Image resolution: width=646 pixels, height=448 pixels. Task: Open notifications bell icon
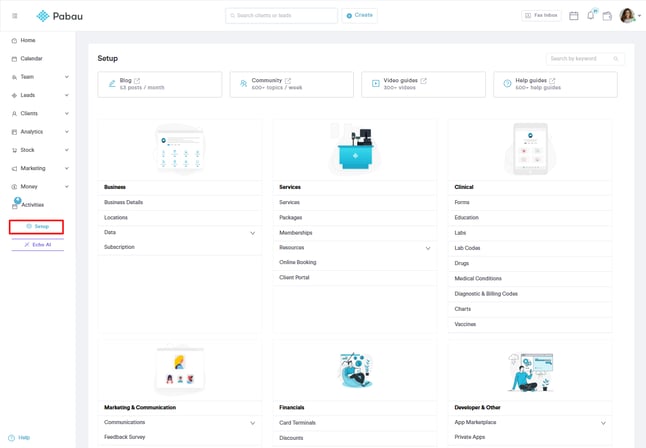coord(590,16)
